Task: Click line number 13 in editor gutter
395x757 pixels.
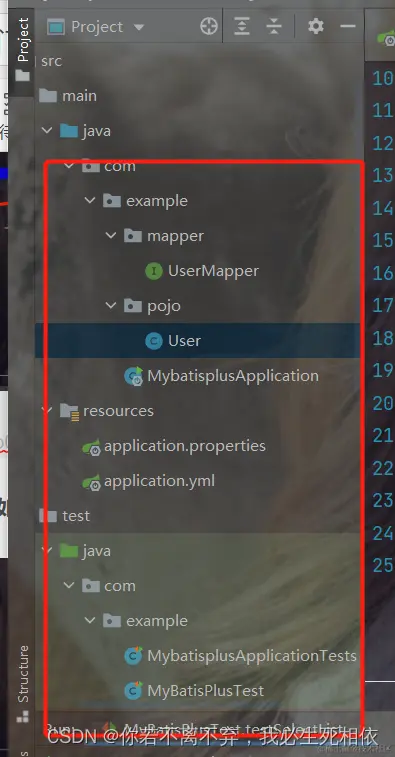Action: (383, 175)
